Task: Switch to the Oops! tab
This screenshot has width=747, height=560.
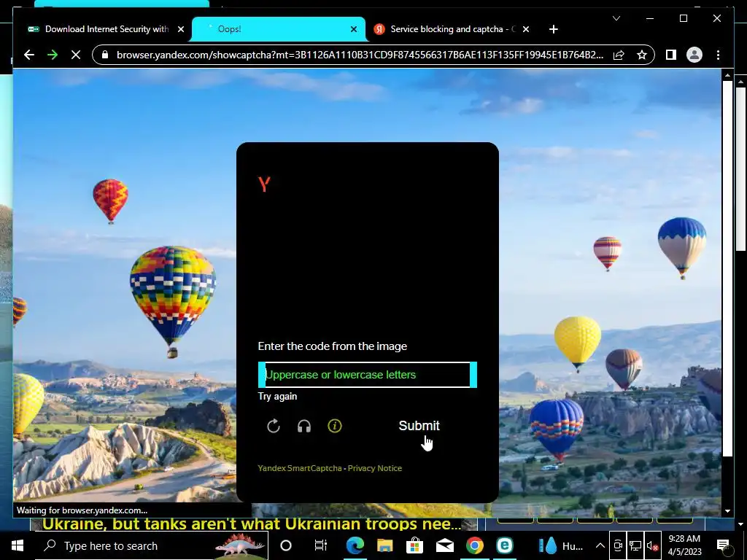Action: tap(279, 29)
